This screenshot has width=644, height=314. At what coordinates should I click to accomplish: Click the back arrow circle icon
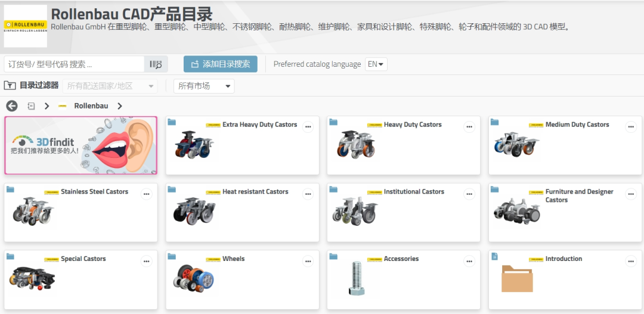click(12, 106)
